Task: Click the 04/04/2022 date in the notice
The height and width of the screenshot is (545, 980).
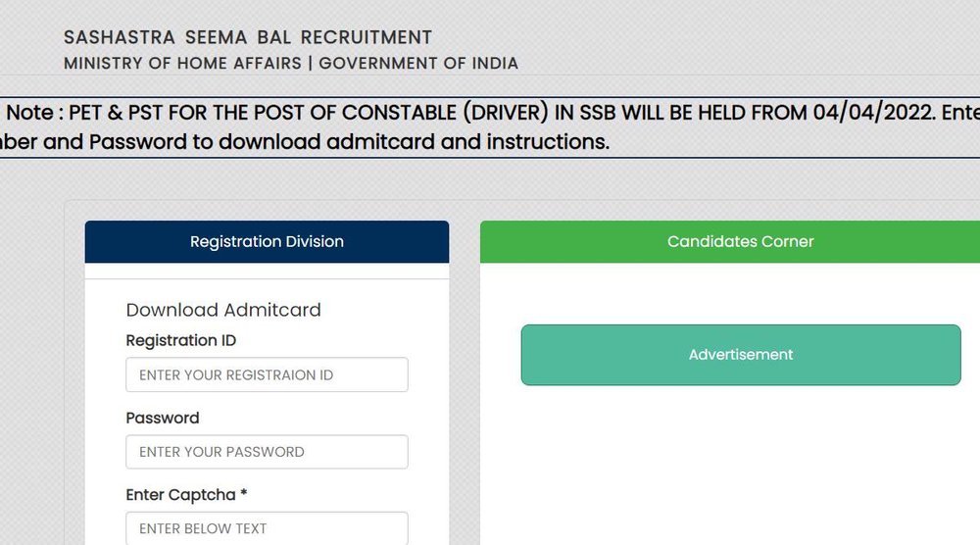Action: pyautogui.click(x=873, y=113)
